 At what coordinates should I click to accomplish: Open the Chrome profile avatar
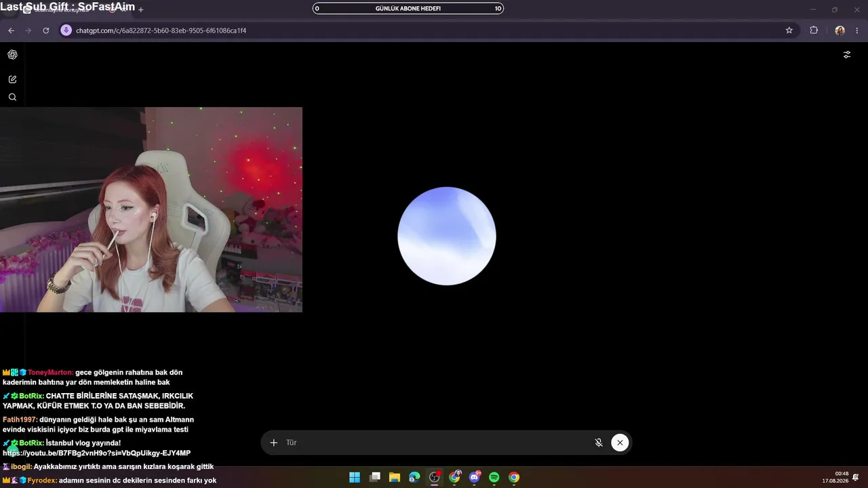pyautogui.click(x=840, y=30)
